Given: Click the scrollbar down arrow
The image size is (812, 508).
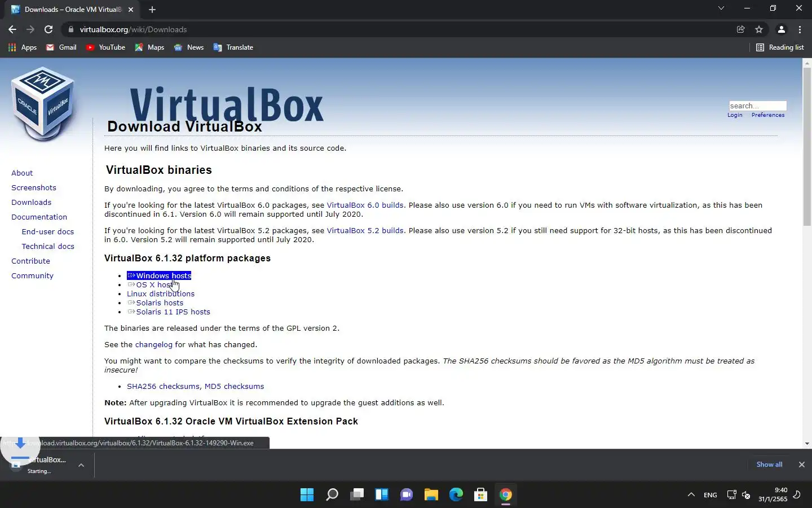Looking at the screenshot, I should (807, 444).
